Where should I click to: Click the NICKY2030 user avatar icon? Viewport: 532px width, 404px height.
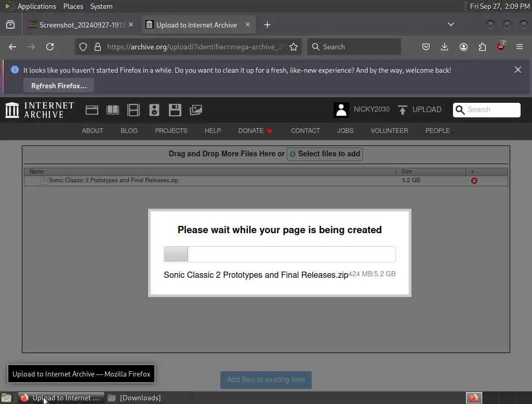tap(341, 110)
